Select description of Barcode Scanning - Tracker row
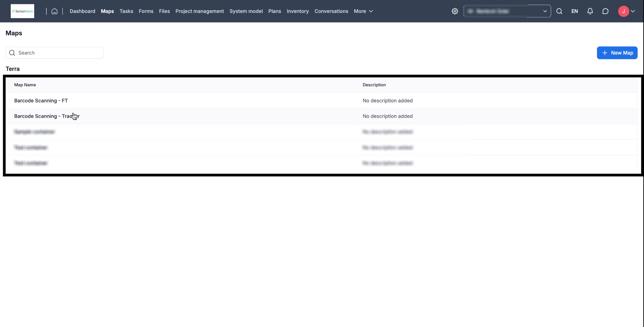Screen dimensions: 644x327 (x=388, y=116)
